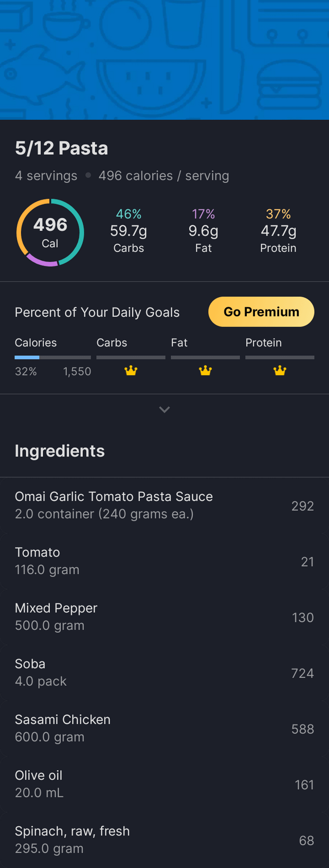Expand daily goals with the chevron arrow
Image resolution: width=329 pixels, height=868 pixels.
click(x=164, y=410)
